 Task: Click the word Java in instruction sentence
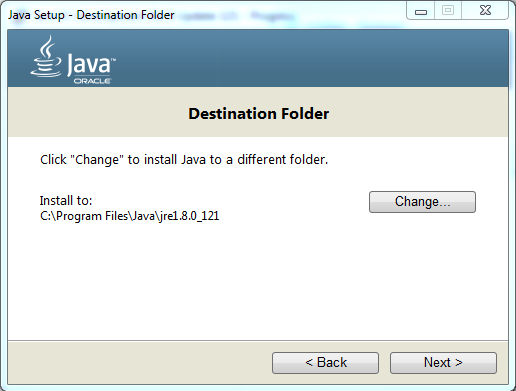point(193,160)
